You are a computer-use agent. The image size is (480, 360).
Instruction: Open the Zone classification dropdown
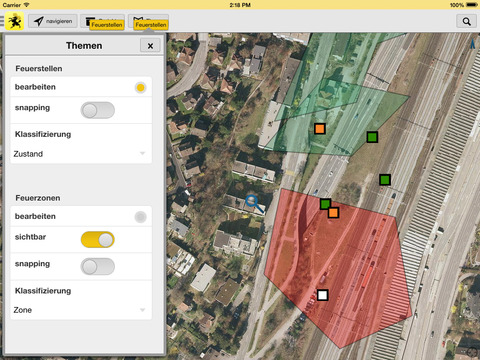pyautogui.click(x=81, y=310)
